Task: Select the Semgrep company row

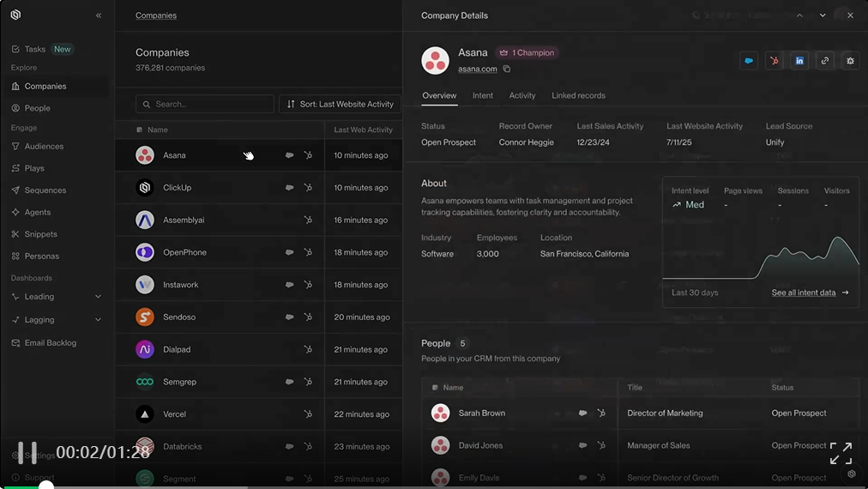Action: click(258, 382)
